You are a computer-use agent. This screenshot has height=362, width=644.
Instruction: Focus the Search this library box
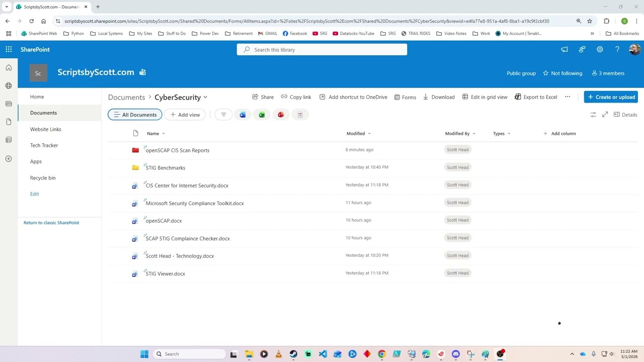pyautogui.click(x=322, y=50)
